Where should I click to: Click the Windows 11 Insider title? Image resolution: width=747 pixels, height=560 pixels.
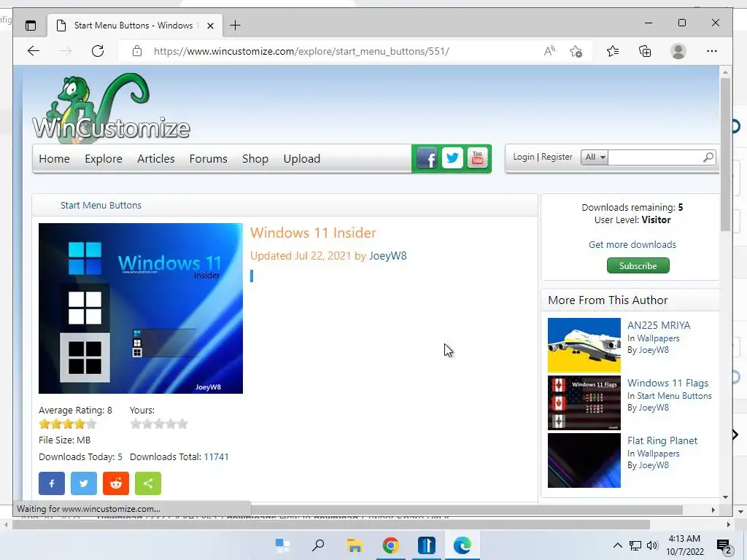(x=313, y=233)
